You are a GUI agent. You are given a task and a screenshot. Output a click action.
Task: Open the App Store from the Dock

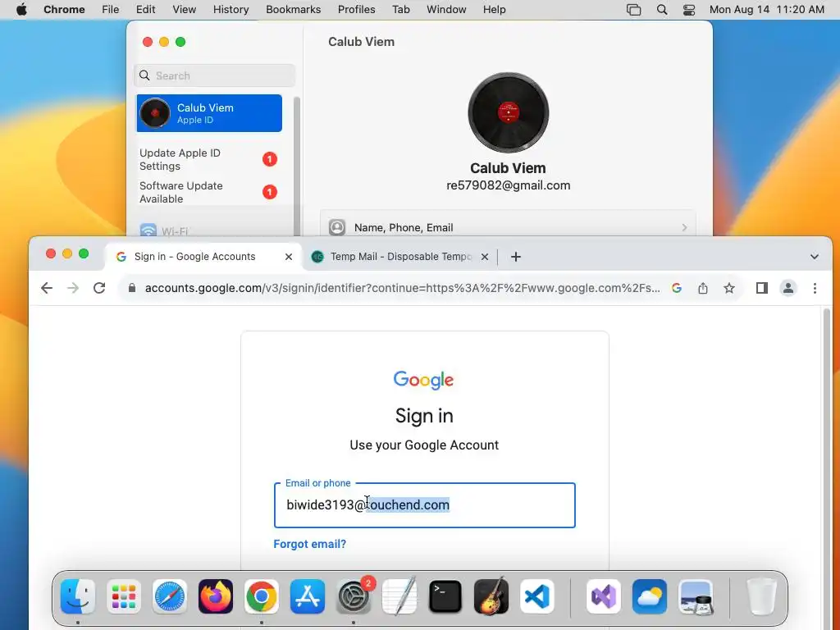point(308,596)
